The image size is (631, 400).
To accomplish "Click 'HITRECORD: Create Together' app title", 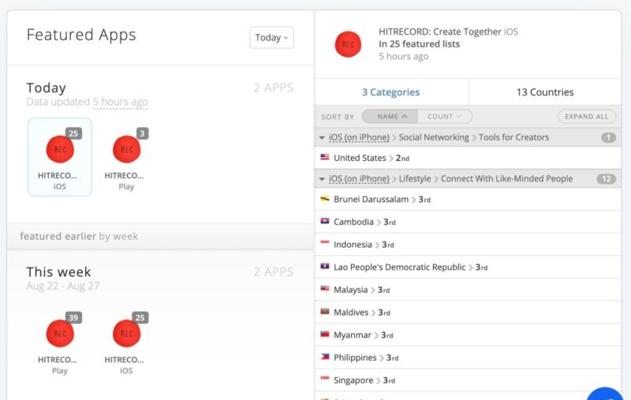I will (x=440, y=32).
